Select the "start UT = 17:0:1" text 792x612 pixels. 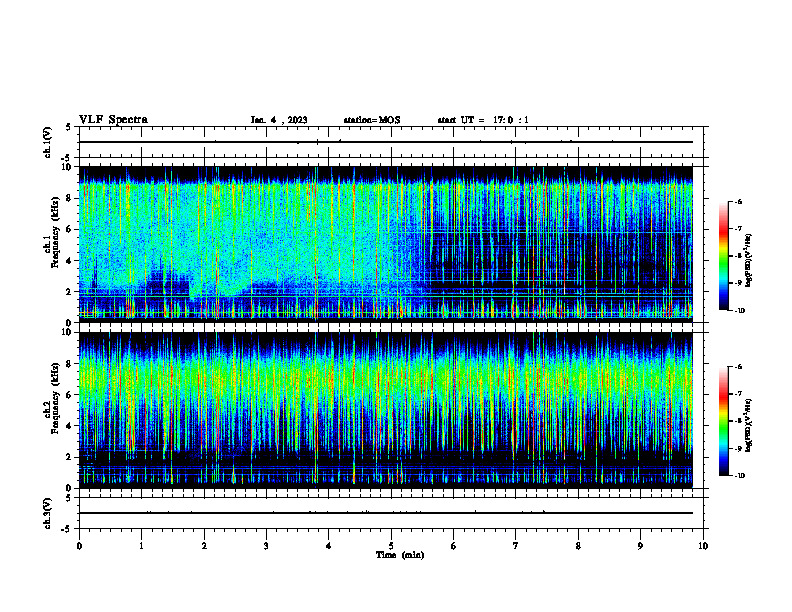point(483,120)
